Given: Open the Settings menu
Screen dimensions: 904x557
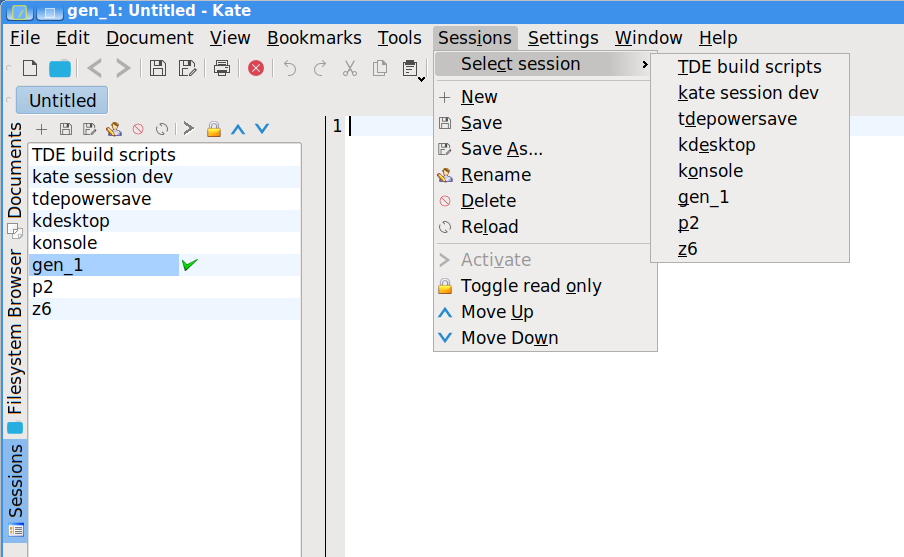Looking at the screenshot, I should click(x=563, y=38).
